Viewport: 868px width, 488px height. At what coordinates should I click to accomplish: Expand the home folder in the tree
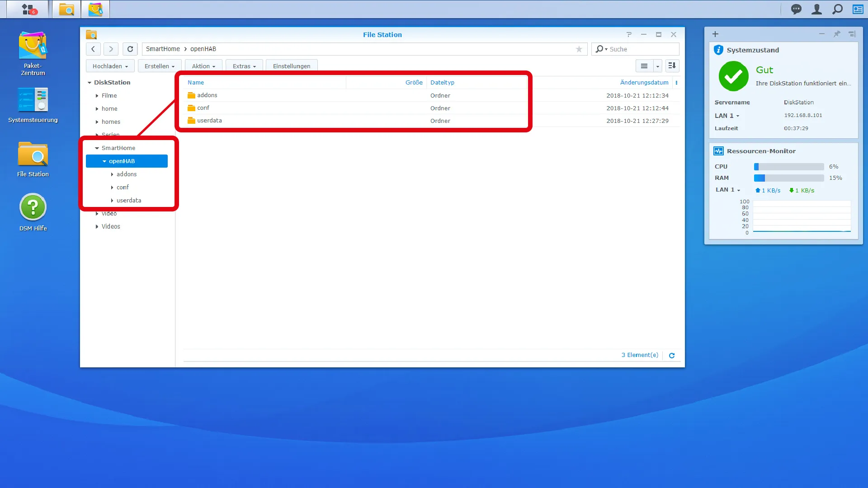pyautogui.click(x=97, y=109)
